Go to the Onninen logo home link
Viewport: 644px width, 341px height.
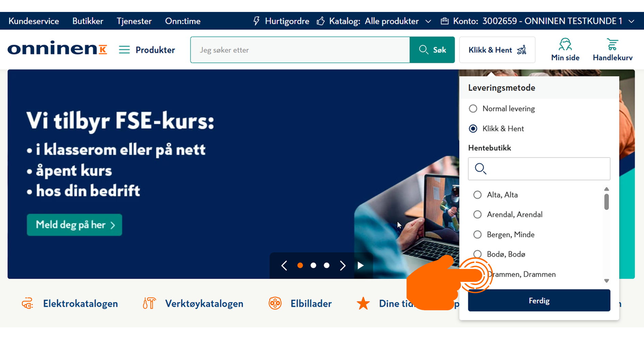(57, 48)
